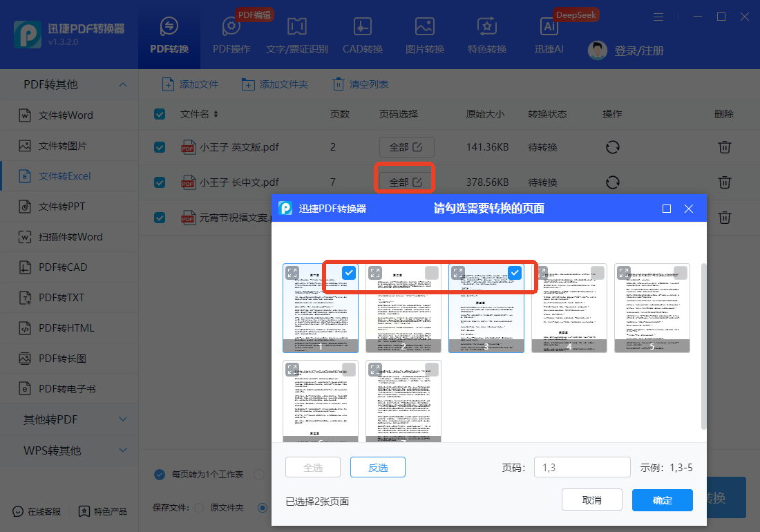Uncheck page 1 thumbnail checkbox
Viewport: 760px width, 532px height.
348,273
